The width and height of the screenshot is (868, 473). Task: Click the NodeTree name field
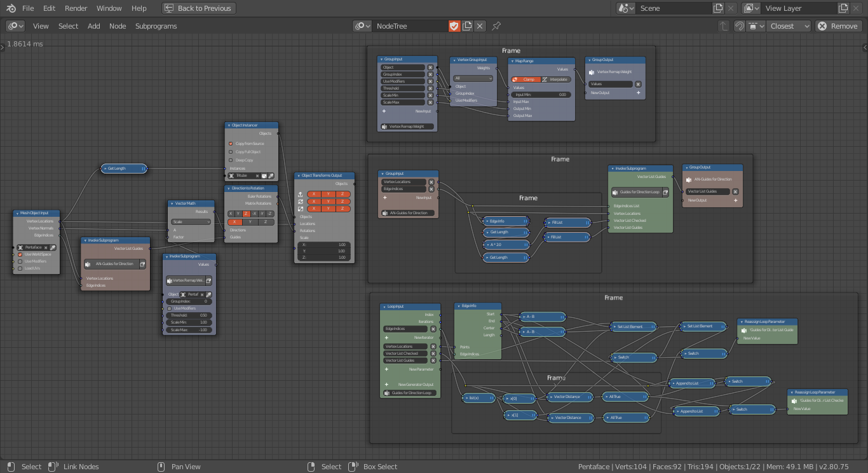coord(410,26)
